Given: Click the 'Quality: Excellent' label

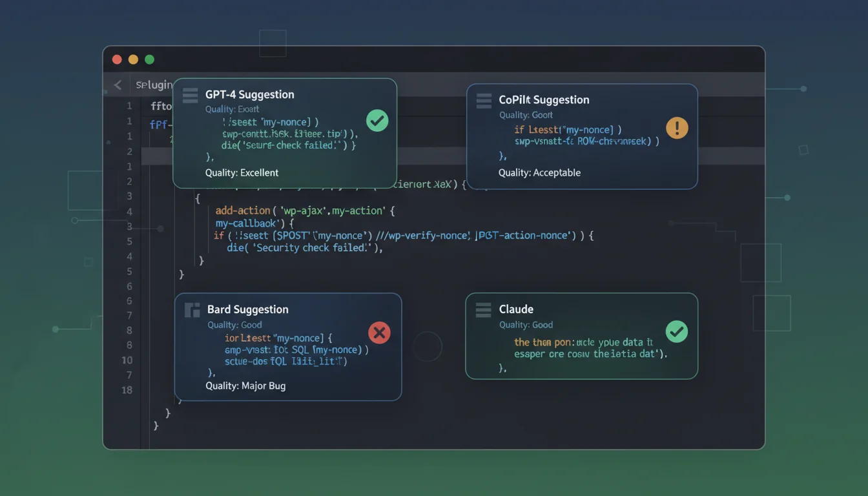Looking at the screenshot, I should [x=242, y=172].
